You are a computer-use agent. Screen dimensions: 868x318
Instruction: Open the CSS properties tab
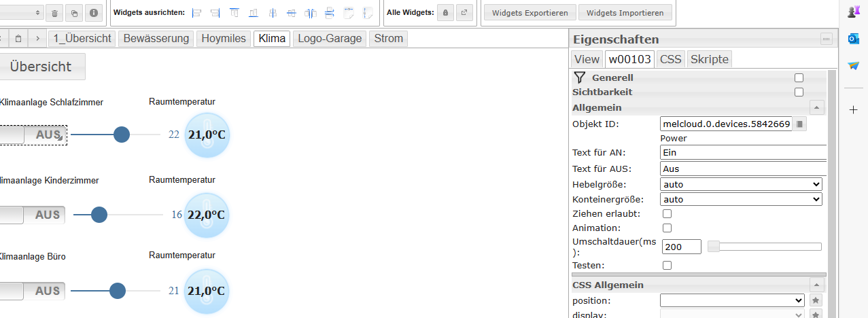pyautogui.click(x=671, y=59)
